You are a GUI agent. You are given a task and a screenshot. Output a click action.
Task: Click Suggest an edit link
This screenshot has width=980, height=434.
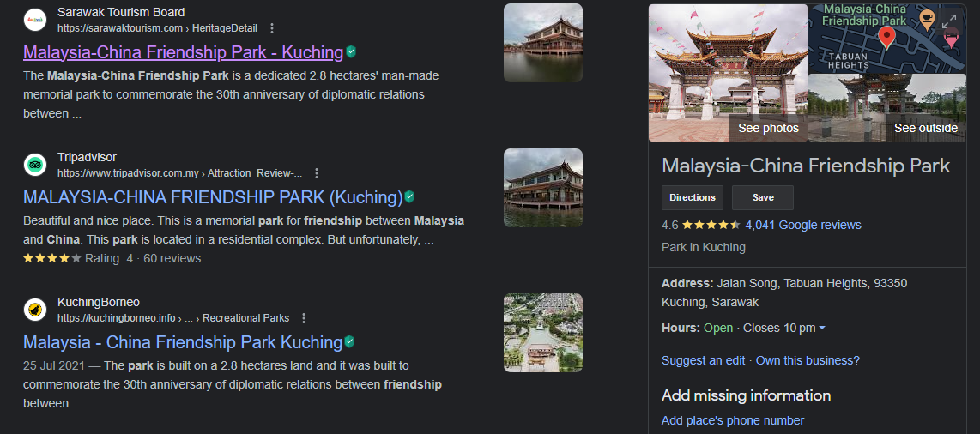click(703, 360)
